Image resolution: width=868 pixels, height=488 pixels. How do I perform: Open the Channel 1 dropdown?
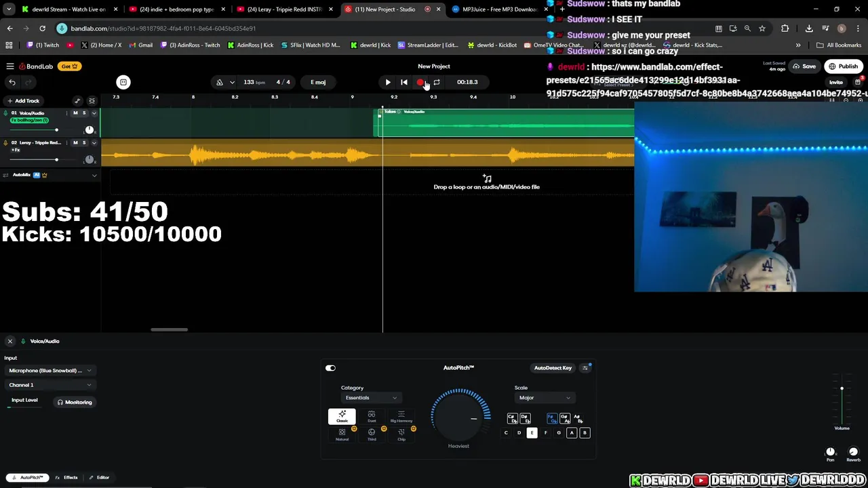pyautogui.click(x=50, y=385)
